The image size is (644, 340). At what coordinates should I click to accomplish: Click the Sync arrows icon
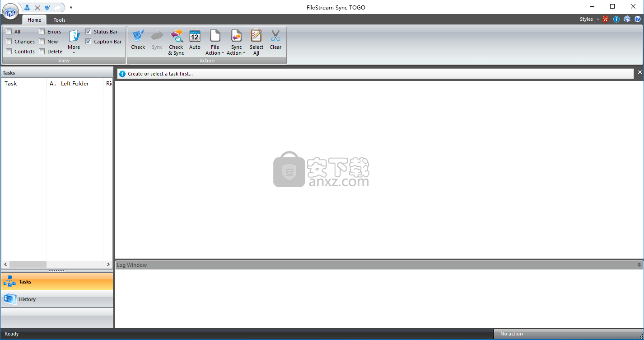point(157,36)
